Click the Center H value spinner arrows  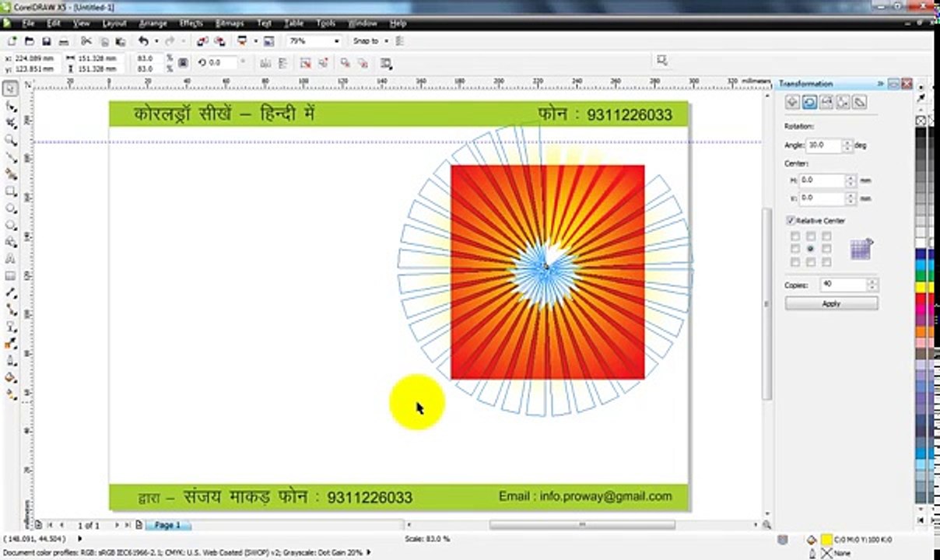click(851, 180)
